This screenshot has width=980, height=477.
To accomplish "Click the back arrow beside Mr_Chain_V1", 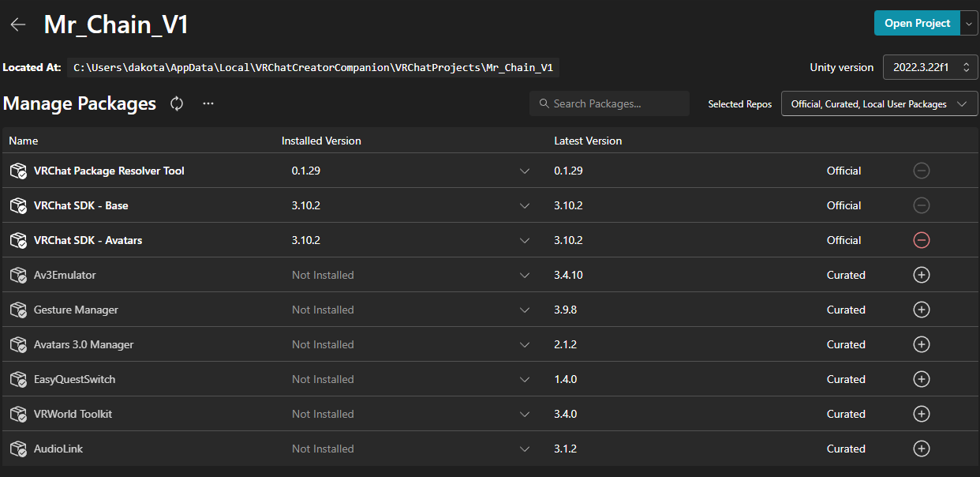I will tap(18, 24).
